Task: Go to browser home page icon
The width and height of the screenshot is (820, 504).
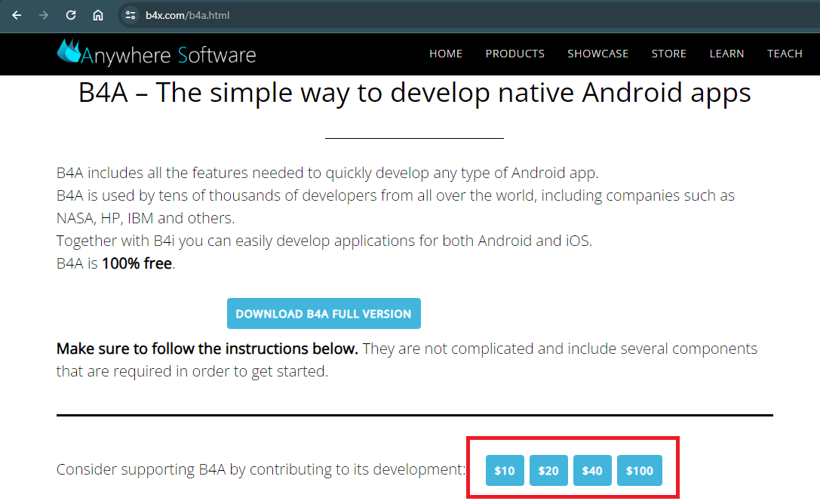Action: (x=98, y=15)
